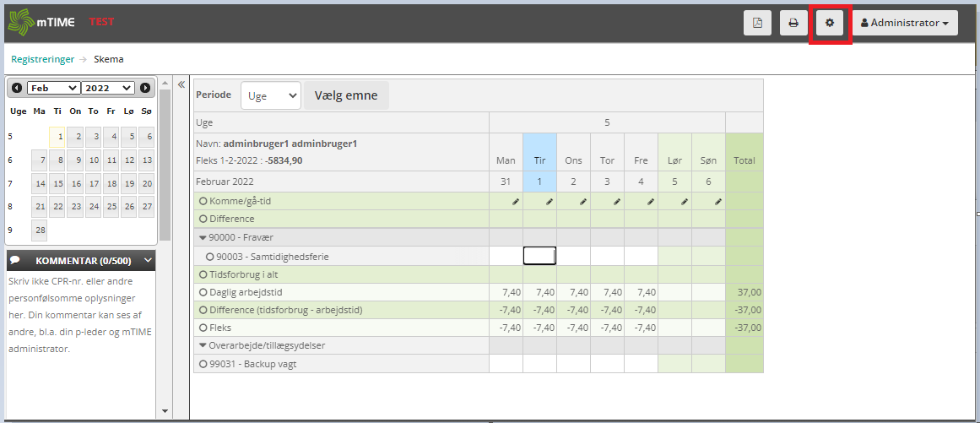Open the month dropdown showing Feb
Viewport: 980px width, 423px height.
(x=53, y=88)
